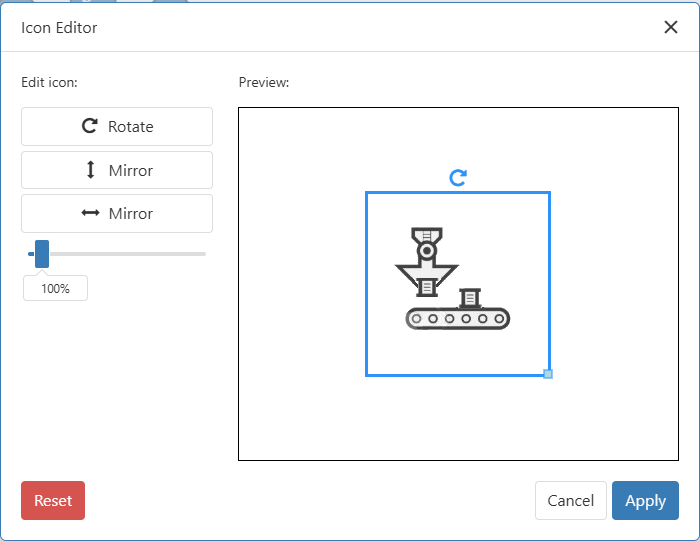700x541 pixels.
Task: Click the Rotate button
Action: click(x=117, y=127)
